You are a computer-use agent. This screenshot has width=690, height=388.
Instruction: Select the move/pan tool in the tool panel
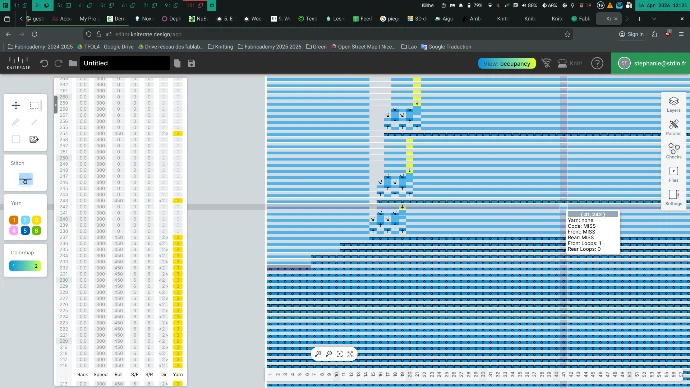point(16,105)
